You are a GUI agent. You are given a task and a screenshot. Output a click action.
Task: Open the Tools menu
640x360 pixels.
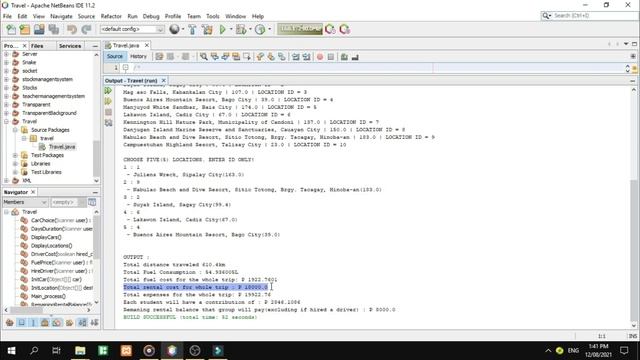(x=213, y=16)
